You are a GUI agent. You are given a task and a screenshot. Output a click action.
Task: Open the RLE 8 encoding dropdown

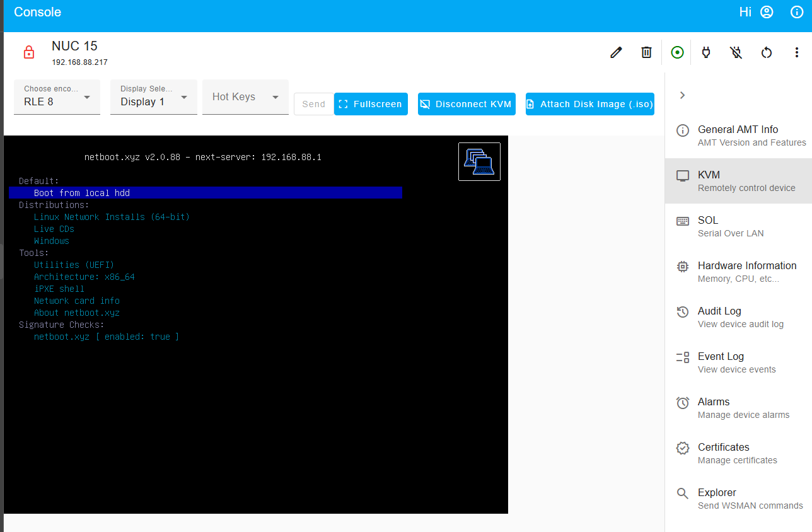[x=57, y=97]
